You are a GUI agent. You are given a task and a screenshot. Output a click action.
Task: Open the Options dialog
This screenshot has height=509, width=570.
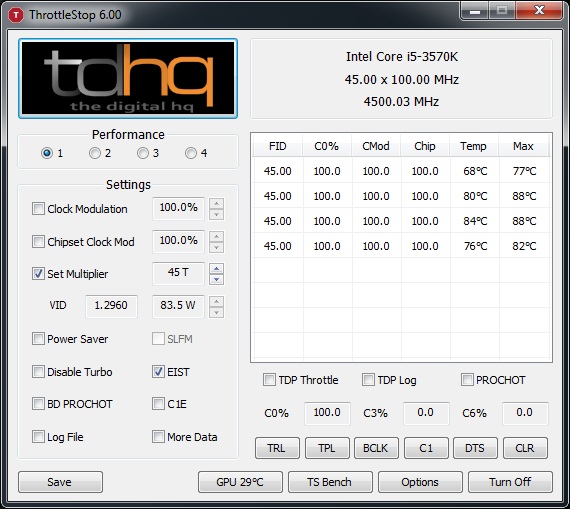point(420,482)
